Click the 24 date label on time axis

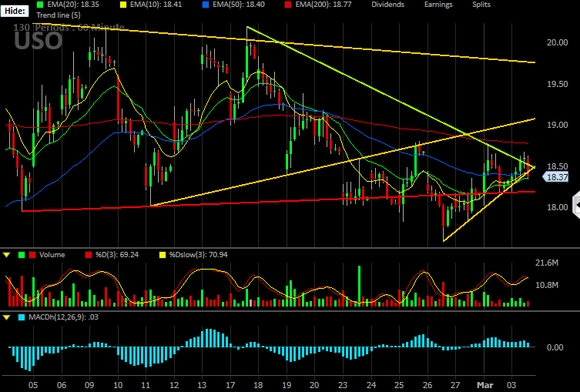coord(371,385)
